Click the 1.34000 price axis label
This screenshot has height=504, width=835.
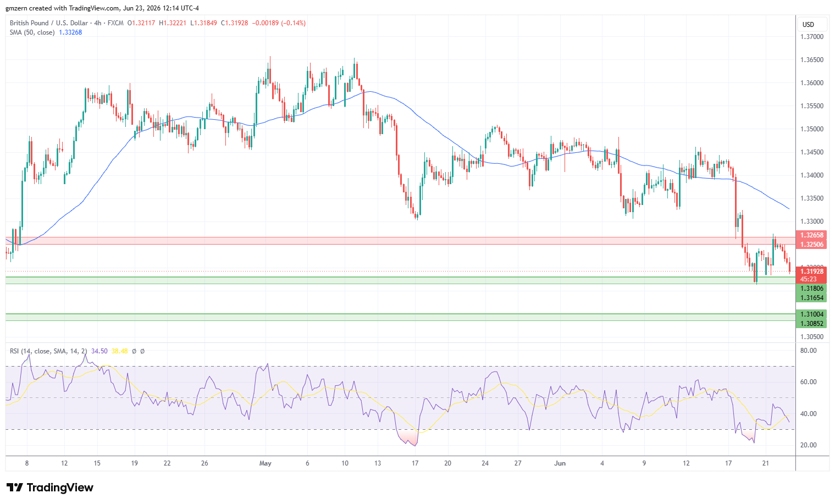pyautogui.click(x=812, y=175)
